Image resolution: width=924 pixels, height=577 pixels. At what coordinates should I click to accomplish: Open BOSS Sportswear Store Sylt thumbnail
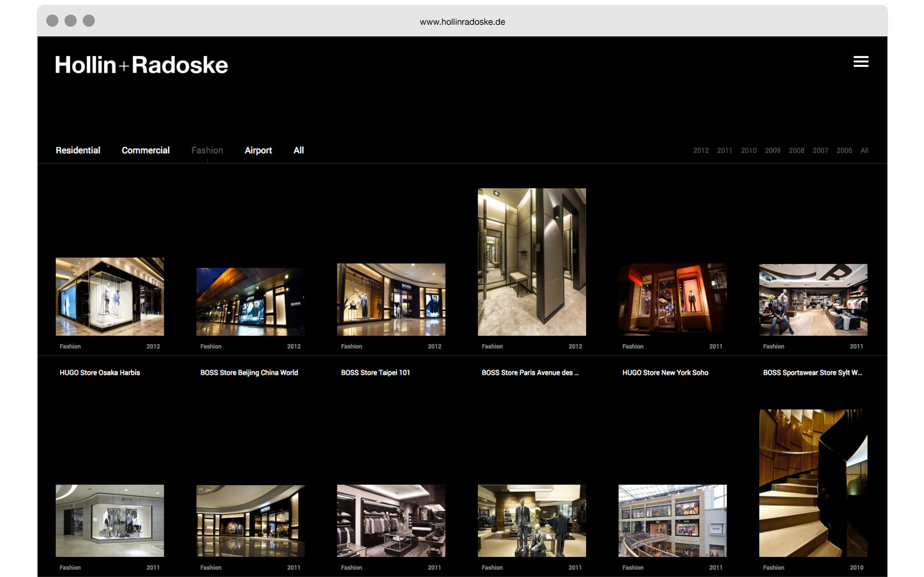(813, 299)
